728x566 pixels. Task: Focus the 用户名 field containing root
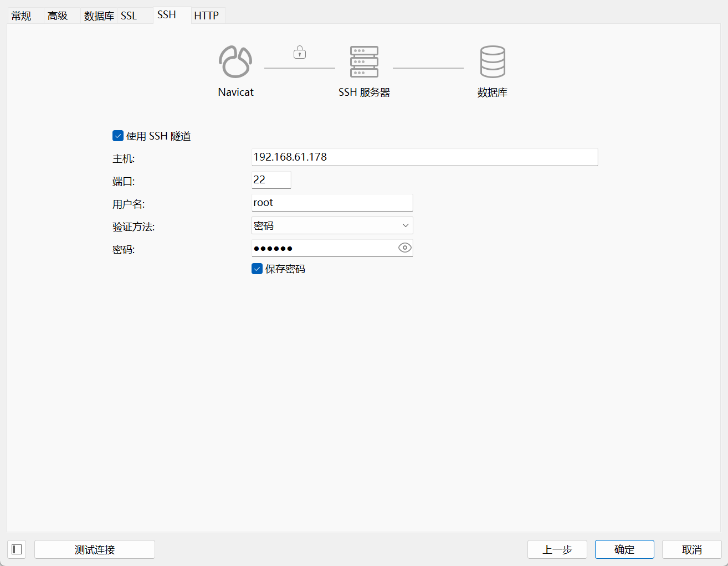click(x=332, y=203)
